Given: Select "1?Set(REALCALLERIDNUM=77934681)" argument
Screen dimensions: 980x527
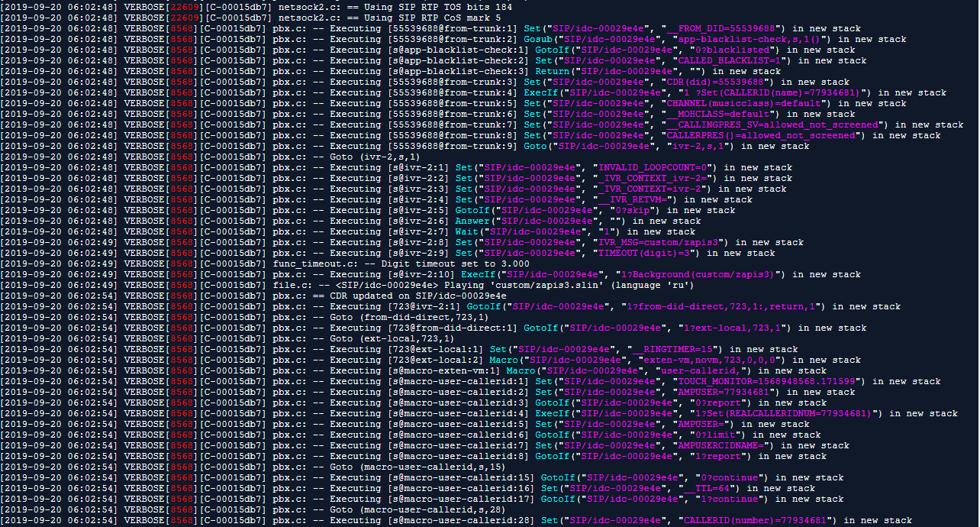Looking at the screenshot, I should pyautogui.click(x=783, y=413).
